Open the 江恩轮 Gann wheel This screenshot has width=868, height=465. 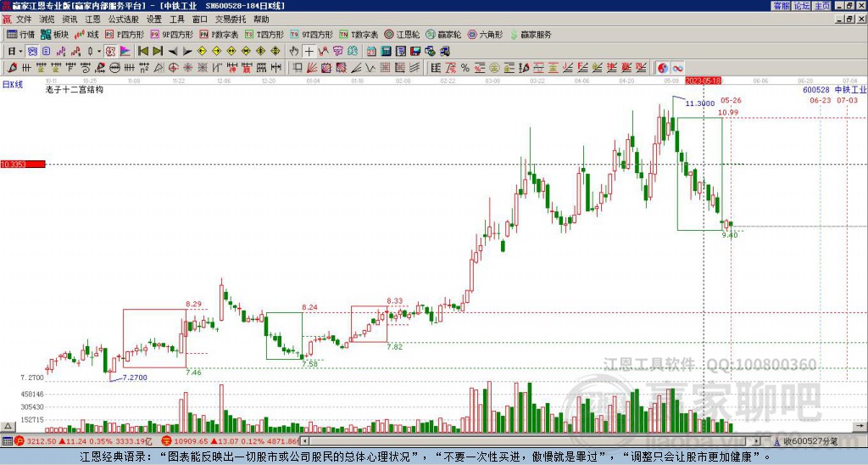(x=403, y=34)
